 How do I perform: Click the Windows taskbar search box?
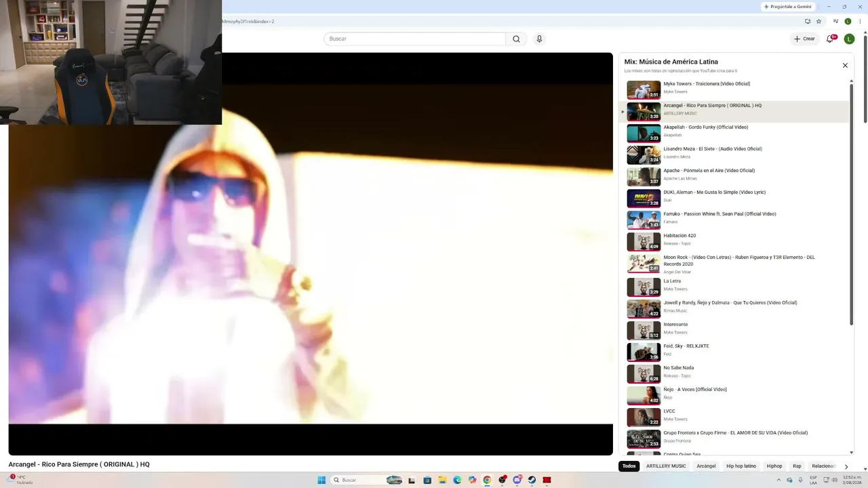pos(367,480)
